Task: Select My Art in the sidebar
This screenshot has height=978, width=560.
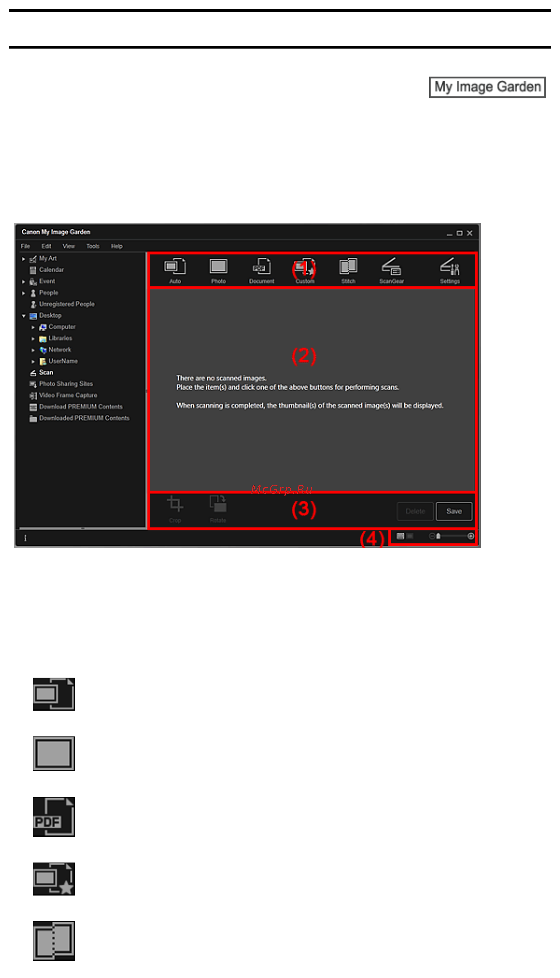Action: click(x=43, y=259)
